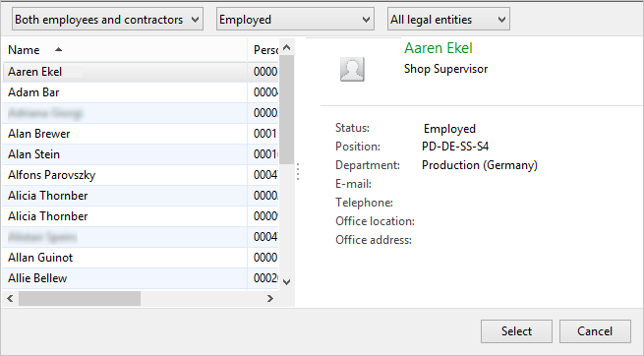Click the pane splitter grip dots
The height and width of the screenshot is (356, 644).
click(298, 172)
